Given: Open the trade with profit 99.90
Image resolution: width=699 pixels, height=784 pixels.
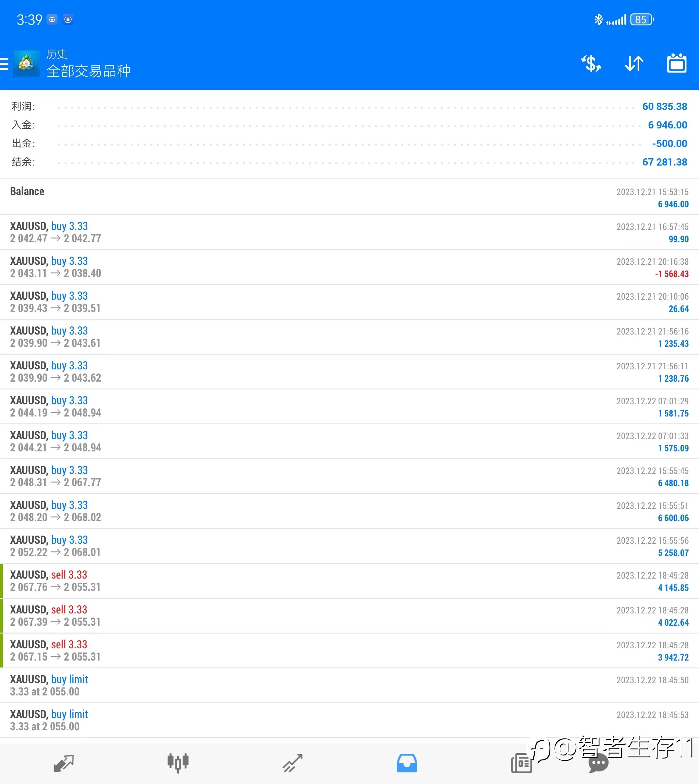Looking at the screenshot, I should tap(349, 232).
